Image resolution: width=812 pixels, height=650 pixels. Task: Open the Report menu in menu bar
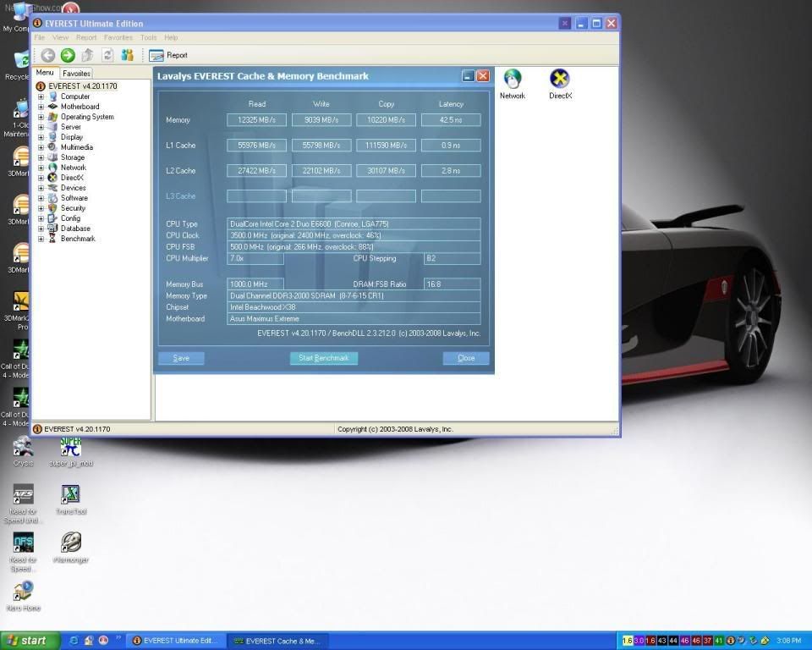point(86,38)
